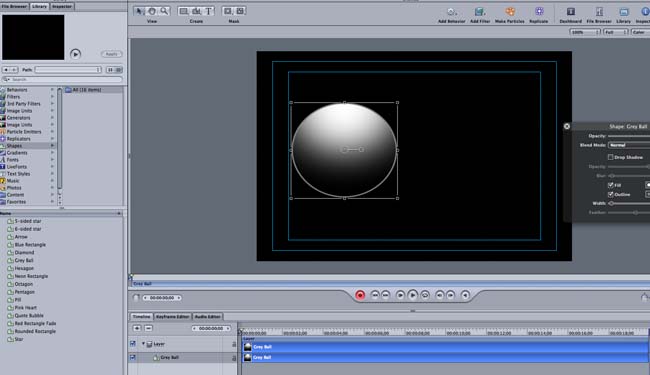Click the grey ball shape on canvas

pos(344,150)
